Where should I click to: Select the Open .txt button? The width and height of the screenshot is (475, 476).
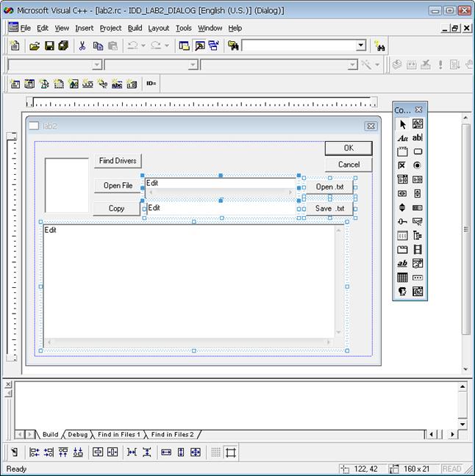(329, 187)
